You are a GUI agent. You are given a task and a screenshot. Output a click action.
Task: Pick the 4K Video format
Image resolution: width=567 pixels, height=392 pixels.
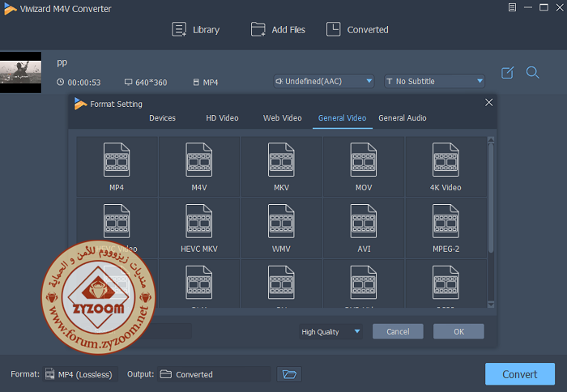[446, 167]
